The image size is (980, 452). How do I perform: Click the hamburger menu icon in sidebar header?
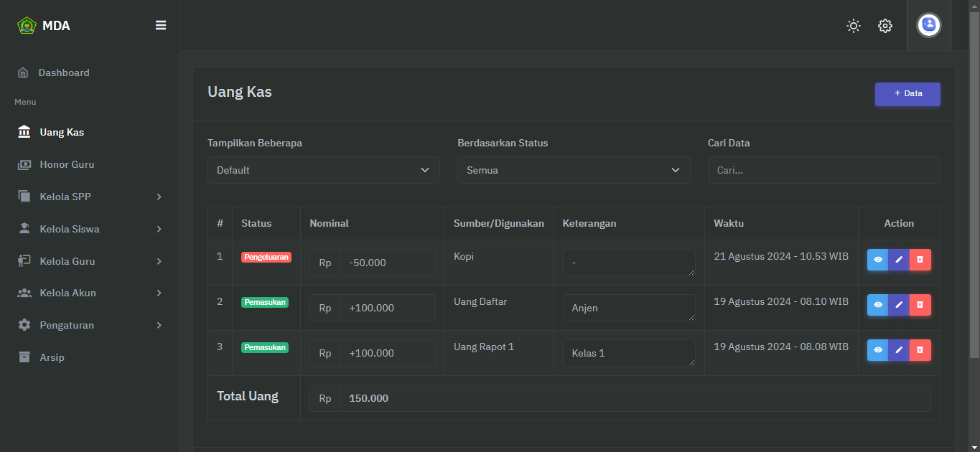(x=161, y=25)
